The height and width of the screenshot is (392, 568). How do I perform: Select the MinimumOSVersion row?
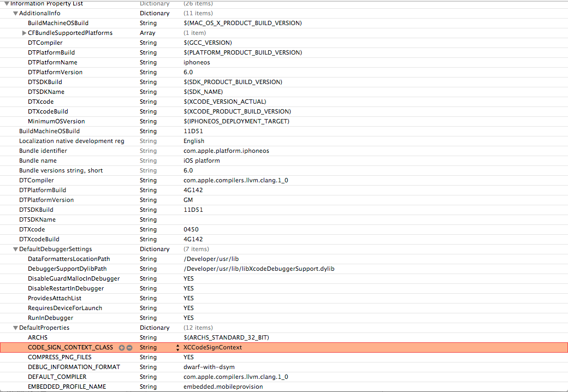(56, 121)
